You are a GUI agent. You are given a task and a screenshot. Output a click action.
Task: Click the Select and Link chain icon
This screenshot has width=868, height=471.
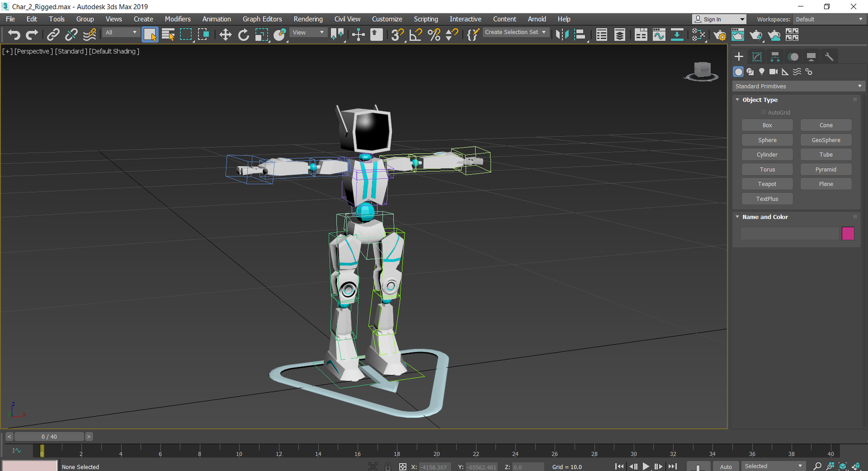[x=53, y=35]
